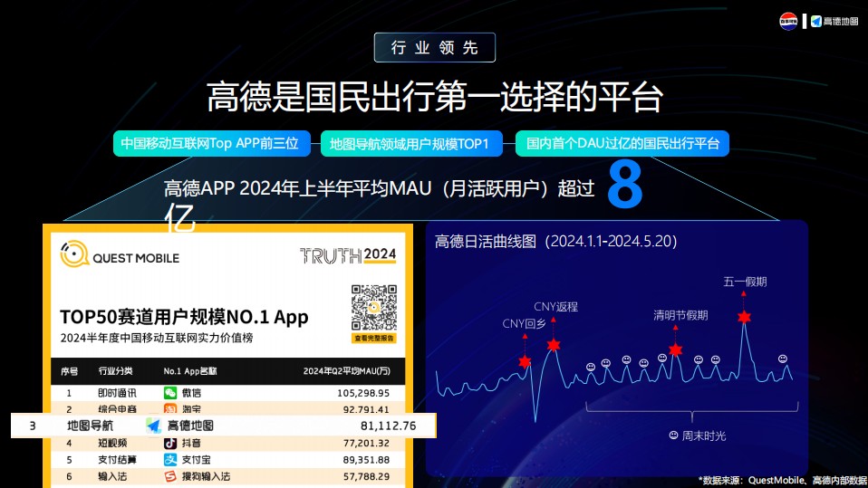Click the QR code in the report
Image resolution: width=868 pixels, height=488 pixels.
click(x=373, y=308)
